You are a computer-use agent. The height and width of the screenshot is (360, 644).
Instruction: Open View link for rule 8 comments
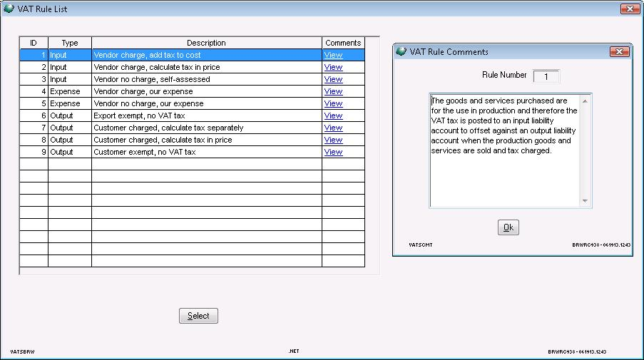333,140
